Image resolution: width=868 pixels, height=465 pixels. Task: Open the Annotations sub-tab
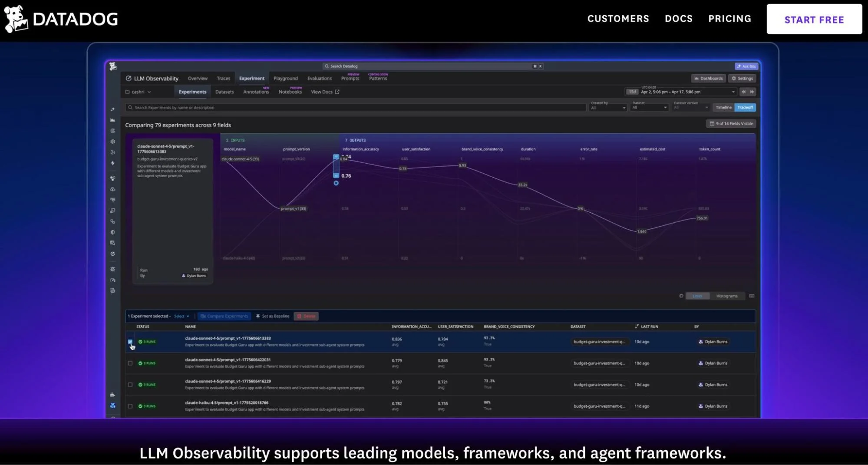256,91
